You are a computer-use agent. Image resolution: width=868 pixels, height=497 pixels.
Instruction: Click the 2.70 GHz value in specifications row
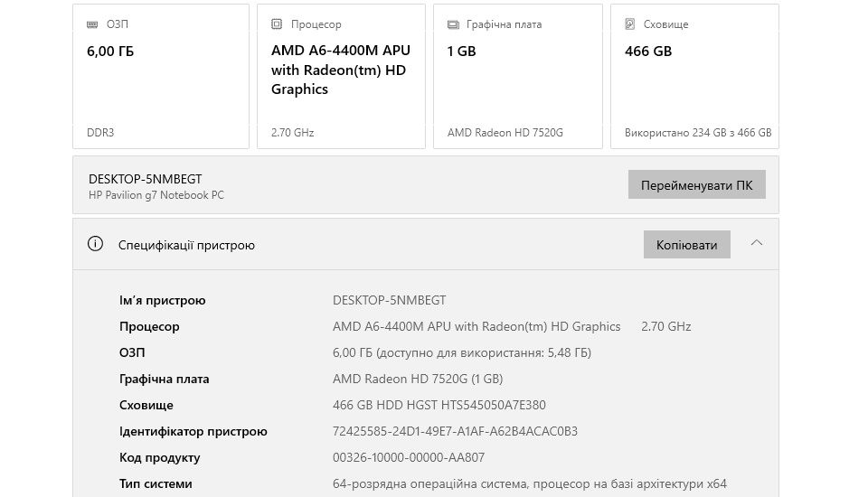pos(666,326)
